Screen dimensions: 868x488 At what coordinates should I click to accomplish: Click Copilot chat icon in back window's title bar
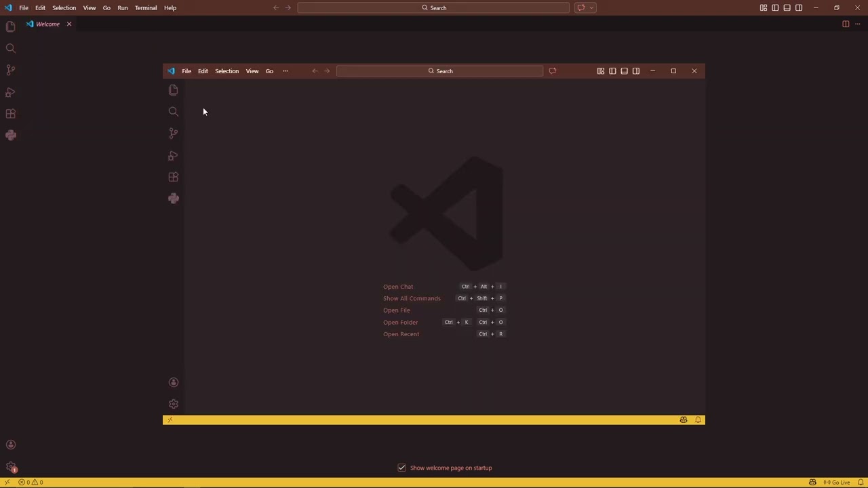(580, 8)
